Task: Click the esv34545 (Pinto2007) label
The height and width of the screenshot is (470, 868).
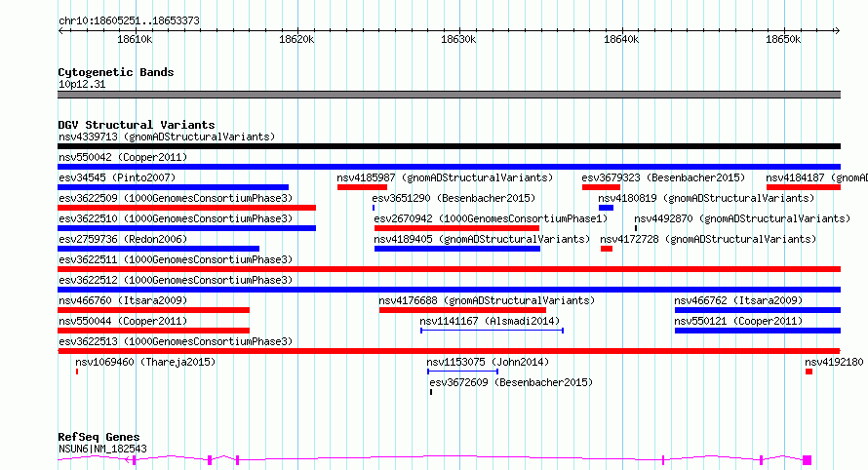Action: click(117, 177)
